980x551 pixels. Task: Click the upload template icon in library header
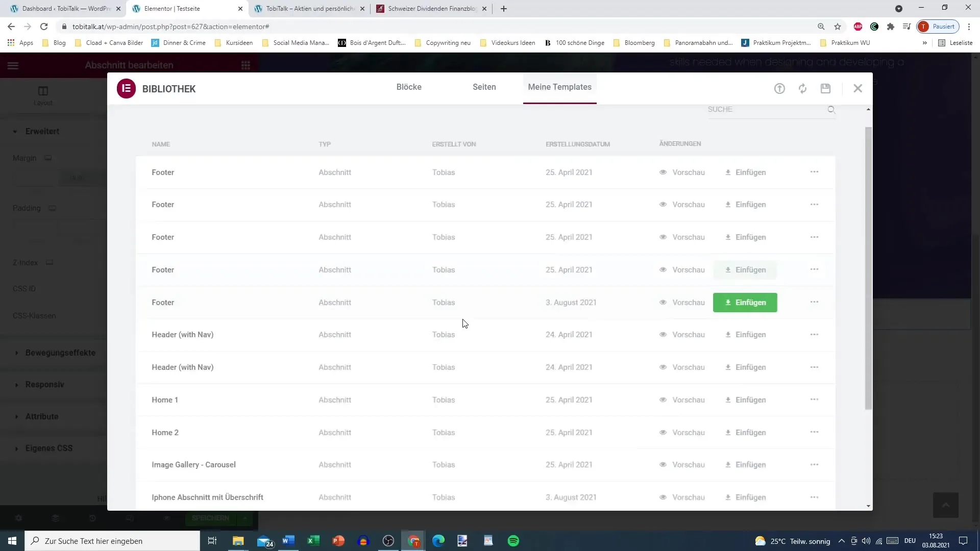(779, 89)
